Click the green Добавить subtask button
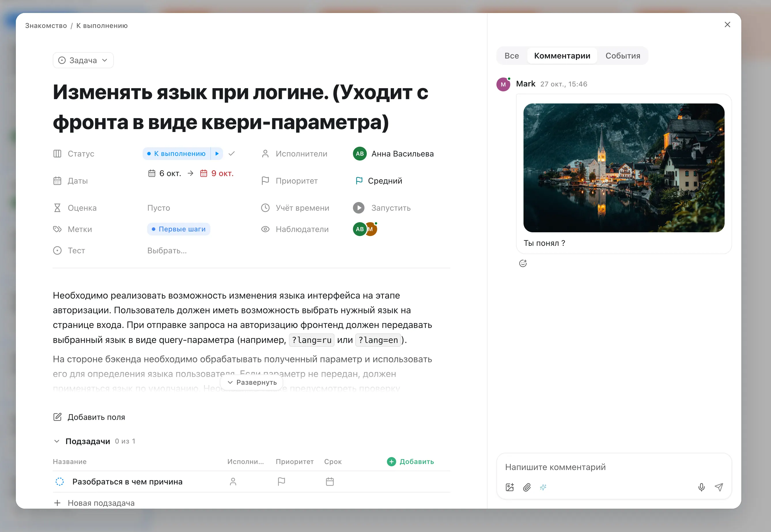The image size is (771, 532). click(x=410, y=462)
